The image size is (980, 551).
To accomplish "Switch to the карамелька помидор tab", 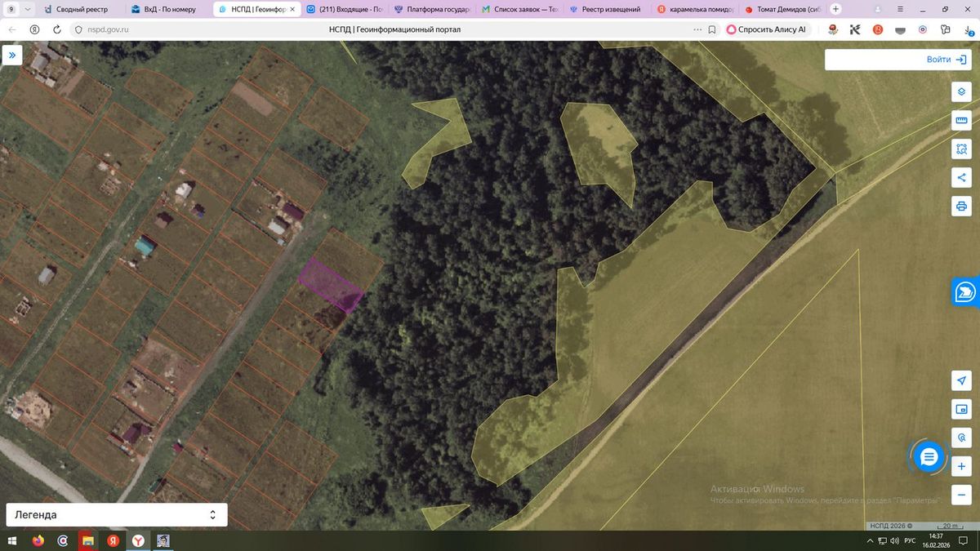I will [695, 9].
